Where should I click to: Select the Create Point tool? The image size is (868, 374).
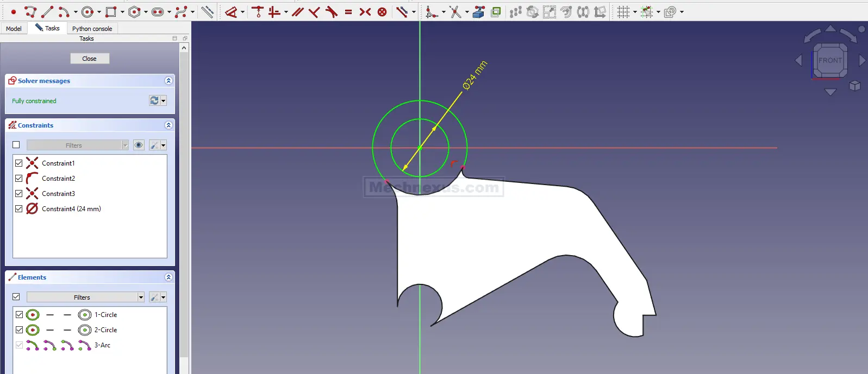pos(14,11)
